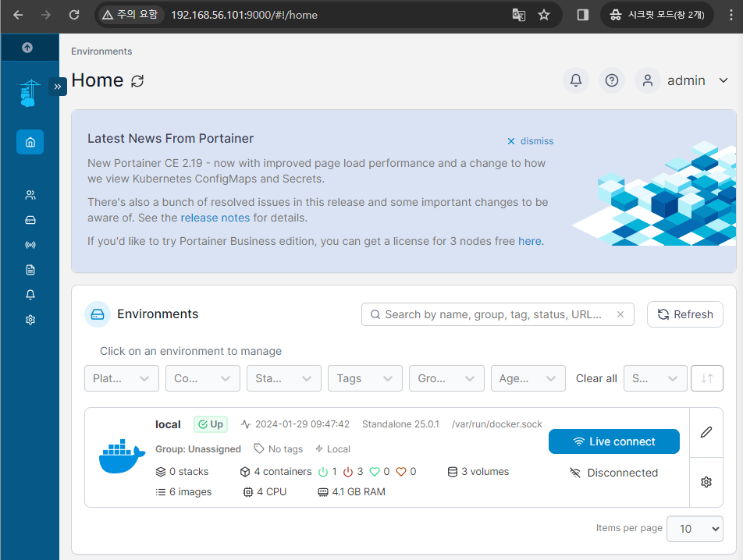Reload the page with browser refresh icon

click(x=74, y=15)
